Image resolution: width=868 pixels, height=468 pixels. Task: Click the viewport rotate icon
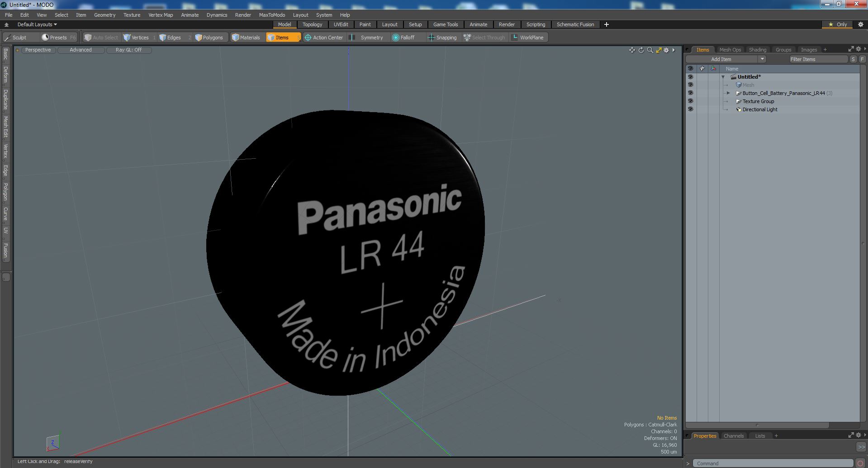pyautogui.click(x=641, y=50)
